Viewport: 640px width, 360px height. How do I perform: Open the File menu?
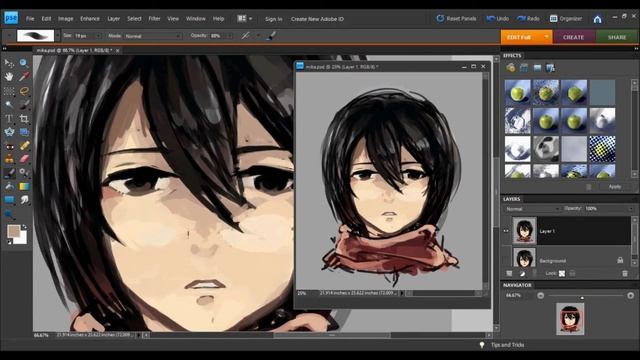(30, 19)
